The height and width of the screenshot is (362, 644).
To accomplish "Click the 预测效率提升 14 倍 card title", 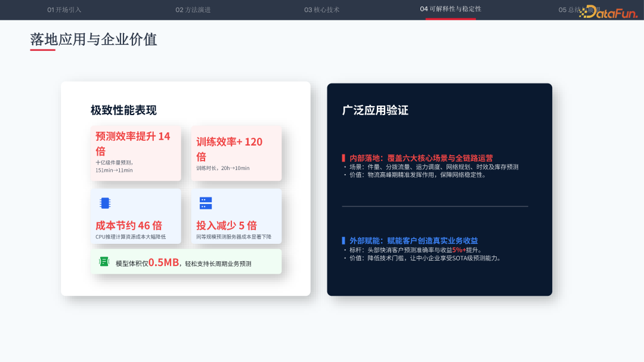I will point(132,143).
